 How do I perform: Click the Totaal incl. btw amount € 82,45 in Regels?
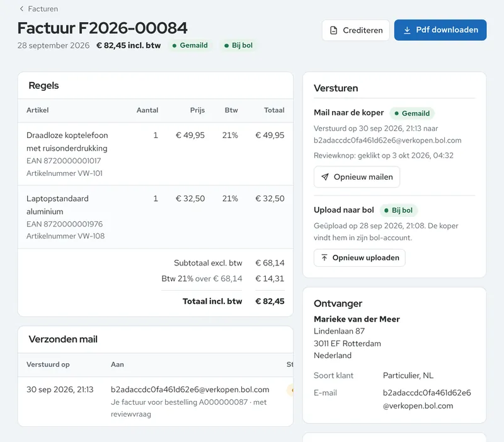pos(270,301)
